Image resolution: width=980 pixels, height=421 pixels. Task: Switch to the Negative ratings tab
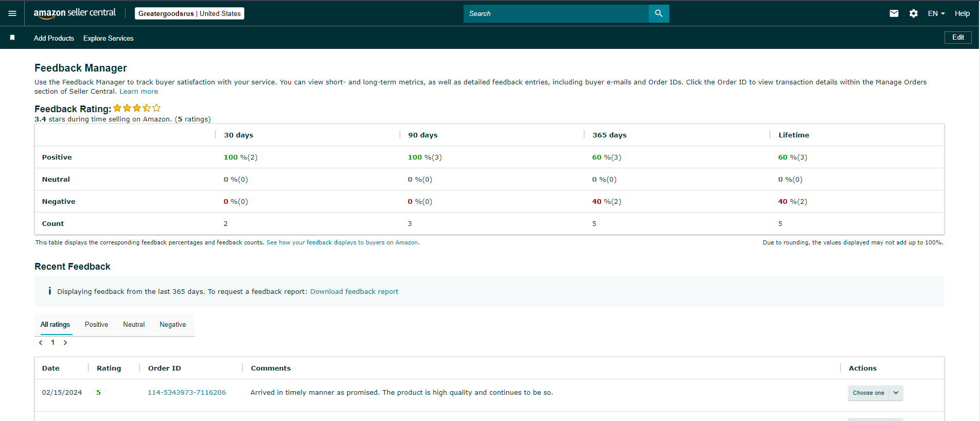pos(173,325)
